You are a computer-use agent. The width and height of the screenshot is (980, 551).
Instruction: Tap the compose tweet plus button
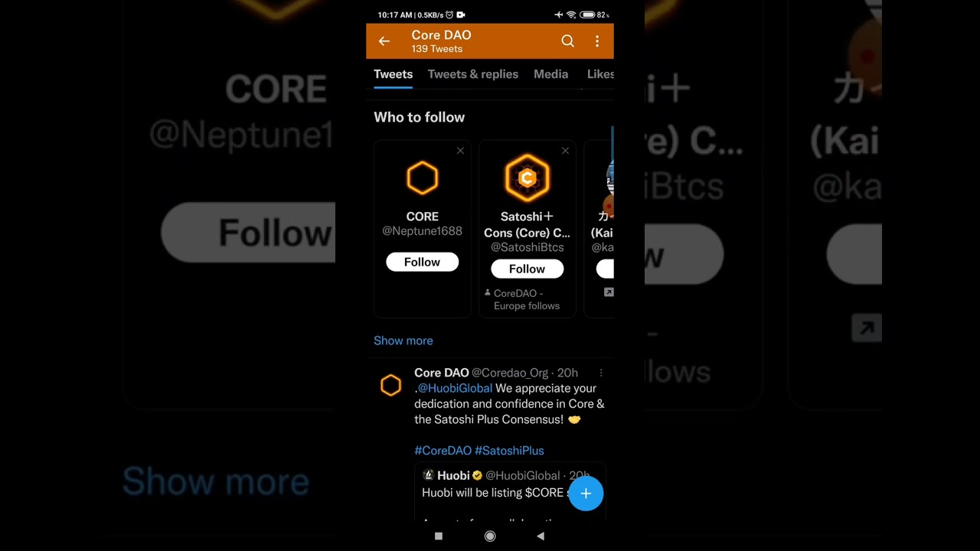point(586,494)
